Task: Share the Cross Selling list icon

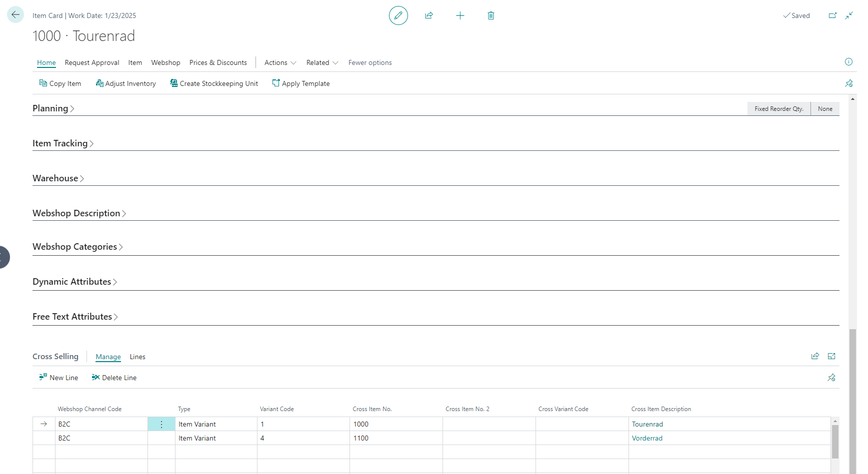Action: click(x=815, y=356)
